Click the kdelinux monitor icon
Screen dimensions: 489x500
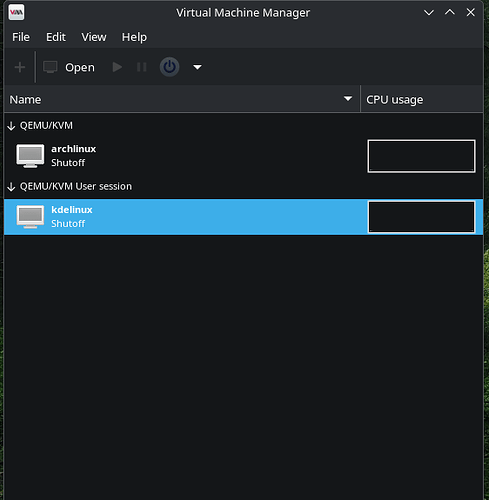[30, 217]
